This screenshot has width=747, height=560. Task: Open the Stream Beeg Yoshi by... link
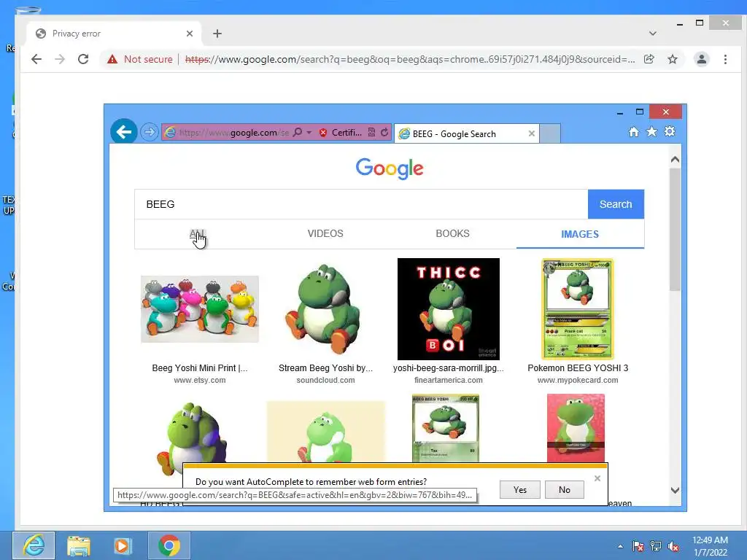click(325, 368)
